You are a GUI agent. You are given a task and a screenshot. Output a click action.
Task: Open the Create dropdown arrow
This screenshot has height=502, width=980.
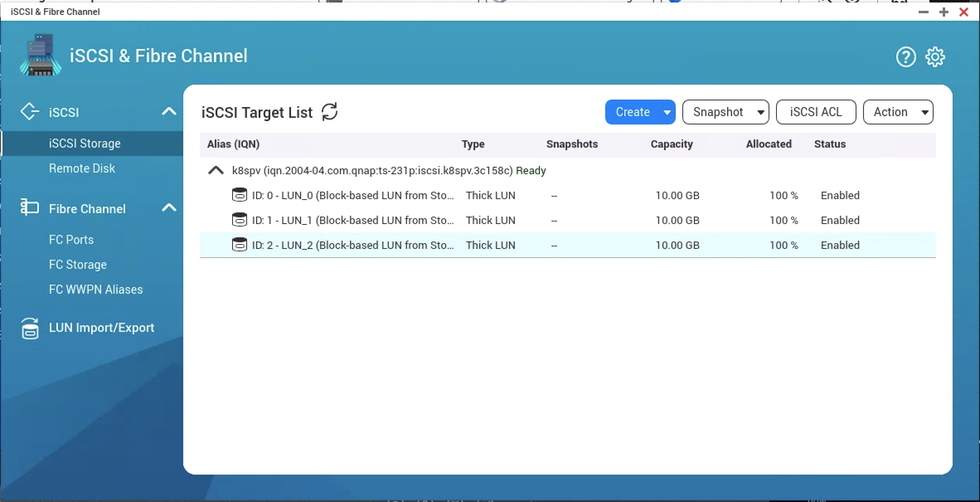coord(667,112)
